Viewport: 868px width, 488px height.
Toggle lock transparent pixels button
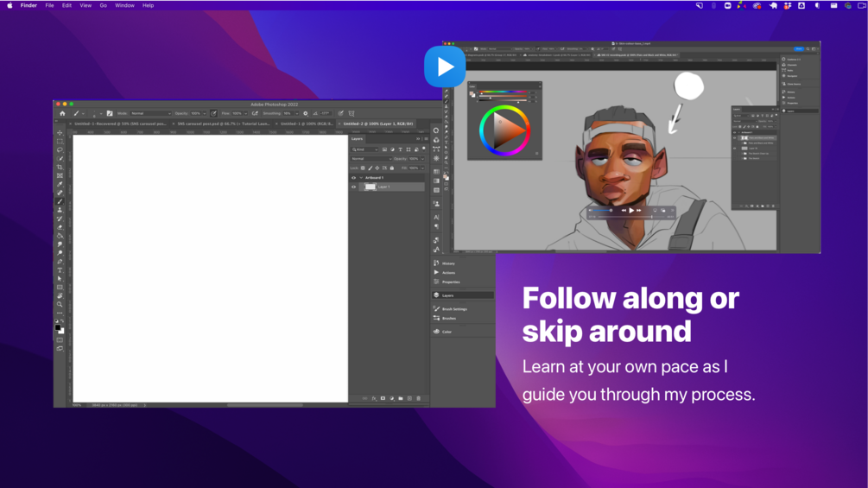363,168
